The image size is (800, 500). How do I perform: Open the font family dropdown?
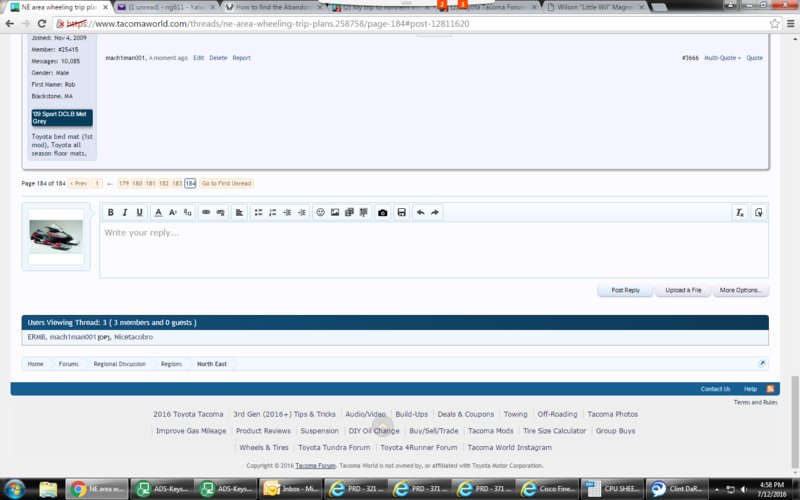(x=187, y=212)
